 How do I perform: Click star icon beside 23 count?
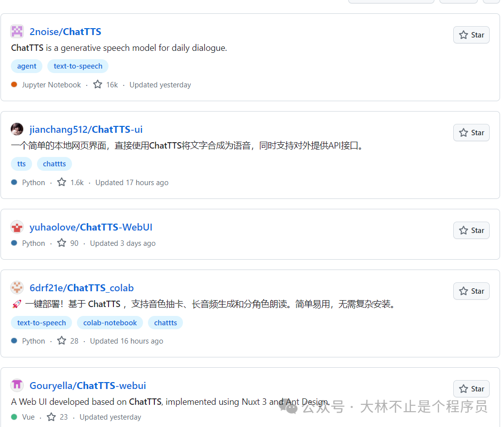tap(51, 417)
